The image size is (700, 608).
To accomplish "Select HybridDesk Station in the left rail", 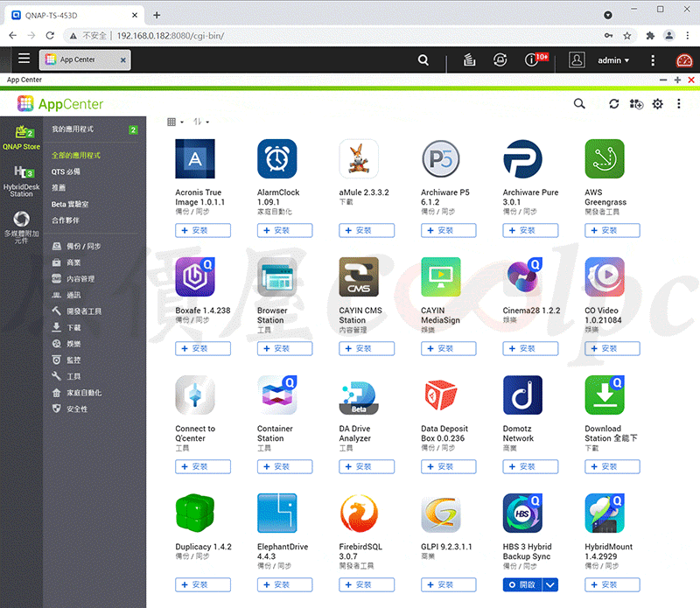I will [x=21, y=182].
